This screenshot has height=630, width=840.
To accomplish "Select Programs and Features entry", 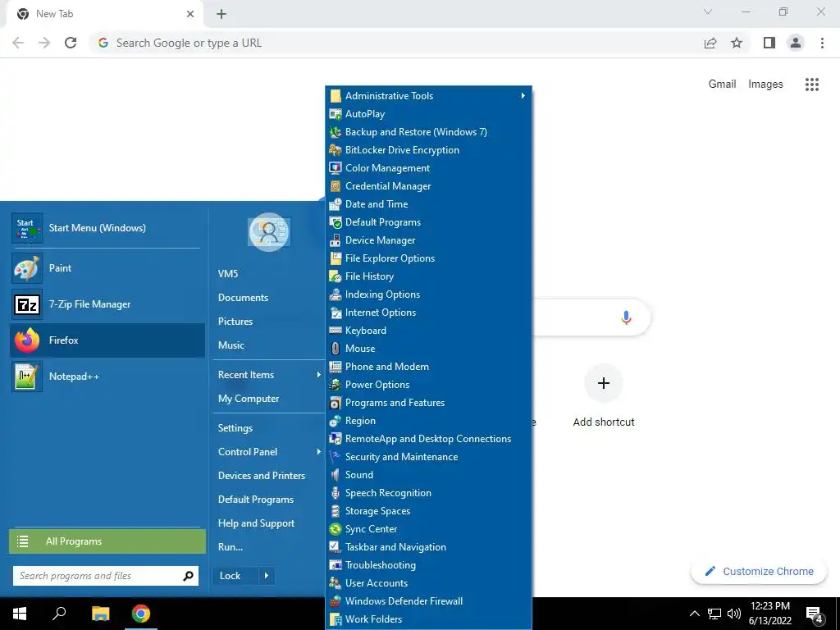I will (x=428, y=403).
